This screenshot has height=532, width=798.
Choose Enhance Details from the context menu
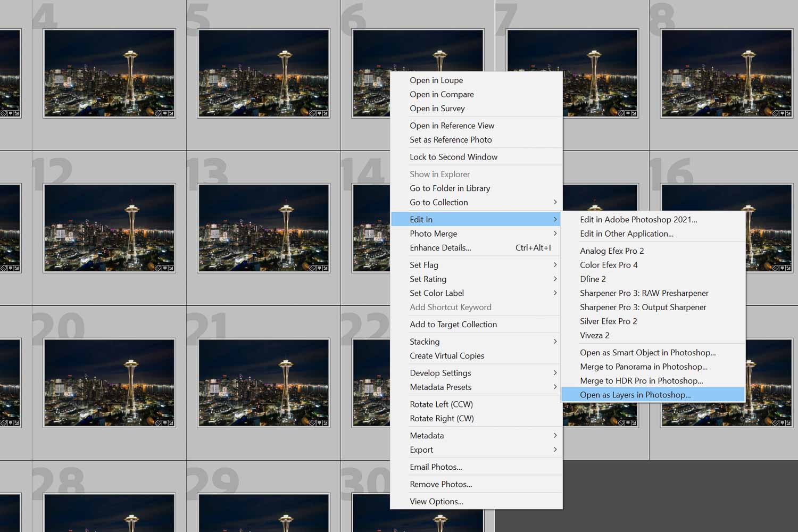pyautogui.click(x=476, y=248)
